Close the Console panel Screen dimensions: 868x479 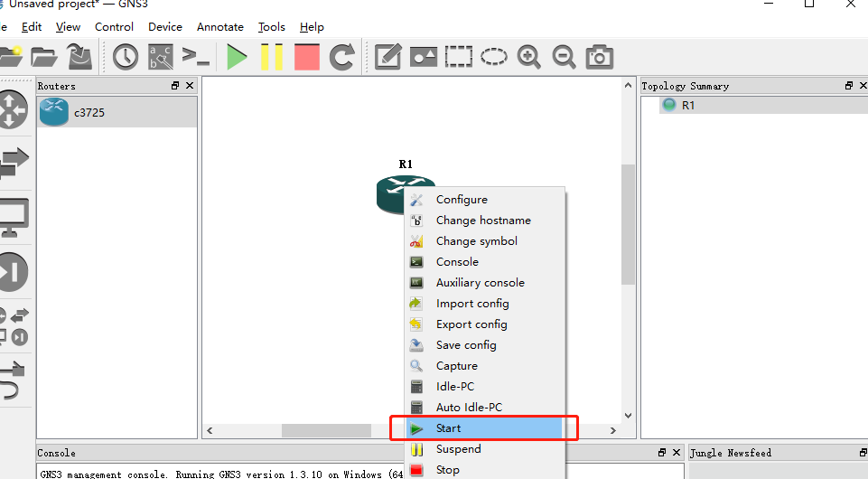[677, 453]
